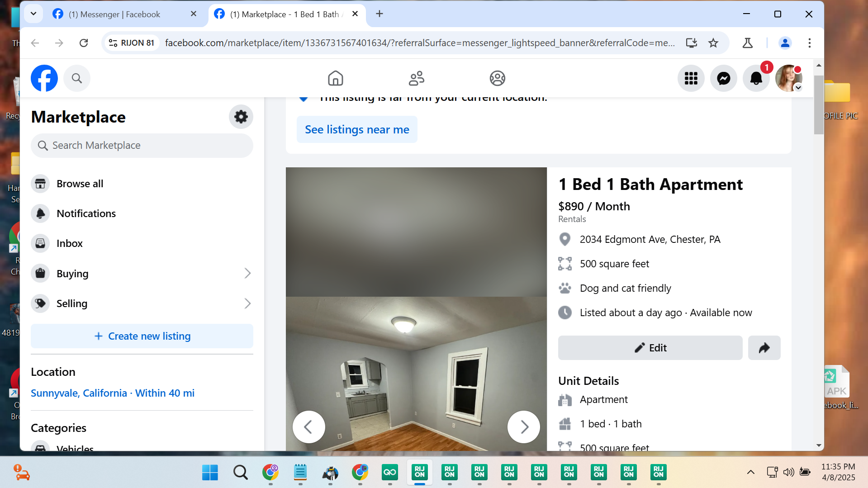Go forward in browser history
Image resolution: width=868 pixels, height=488 pixels.
point(59,43)
